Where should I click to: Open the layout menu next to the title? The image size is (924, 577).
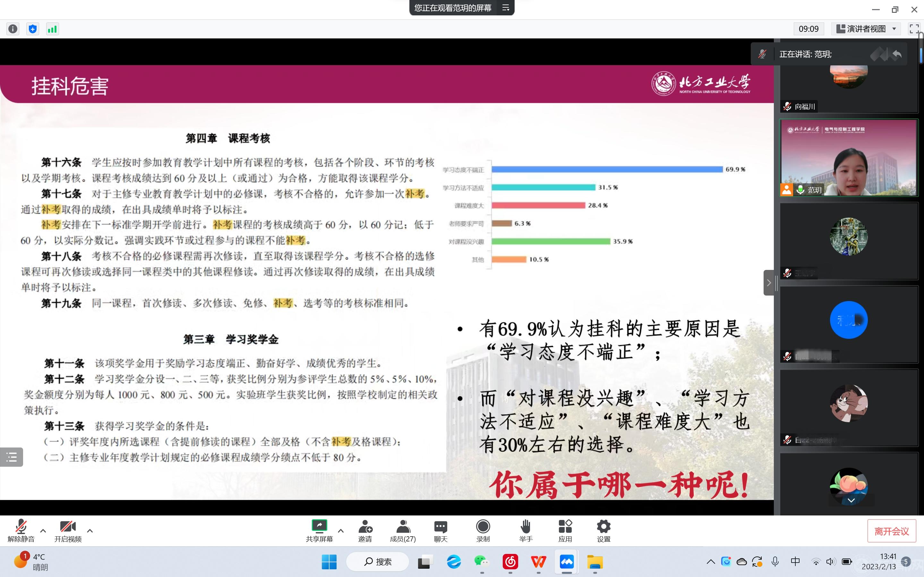(506, 8)
